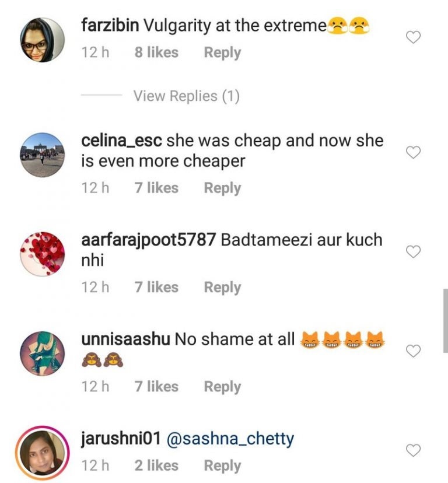
Task: Tap heart on aarfarajpoot5787's comment
Action: tap(413, 252)
